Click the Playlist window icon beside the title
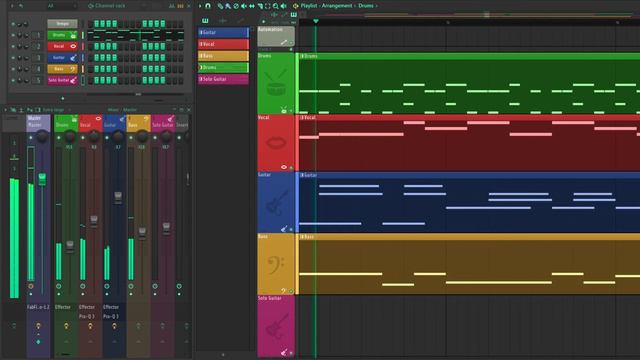Image resolution: width=640 pixels, height=360 pixels. 296,6
